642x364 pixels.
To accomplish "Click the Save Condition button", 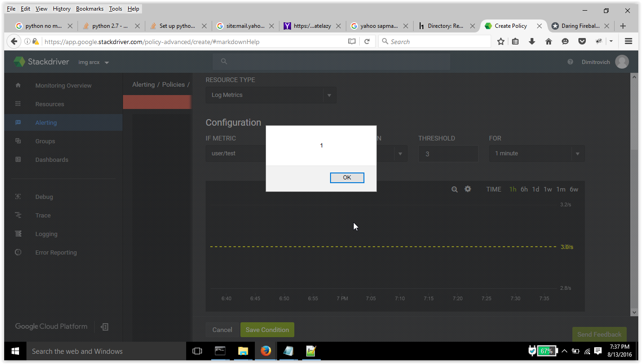I will pos(267,330).
